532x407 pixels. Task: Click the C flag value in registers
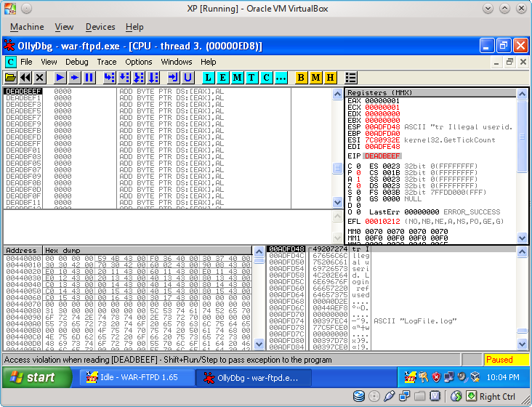pos(358,166)
